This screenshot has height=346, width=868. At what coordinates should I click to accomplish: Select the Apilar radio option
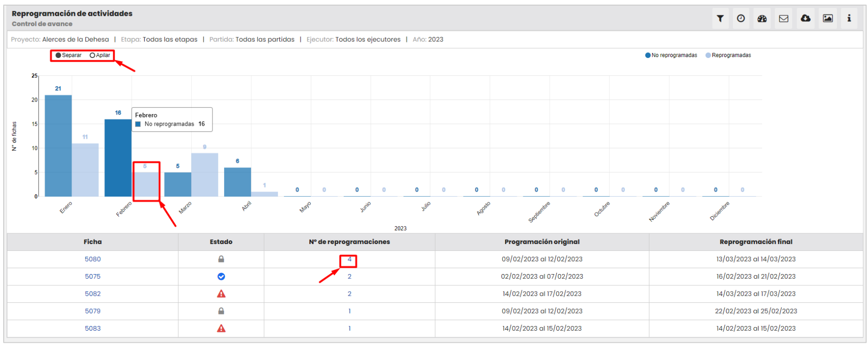coord(92,55)
